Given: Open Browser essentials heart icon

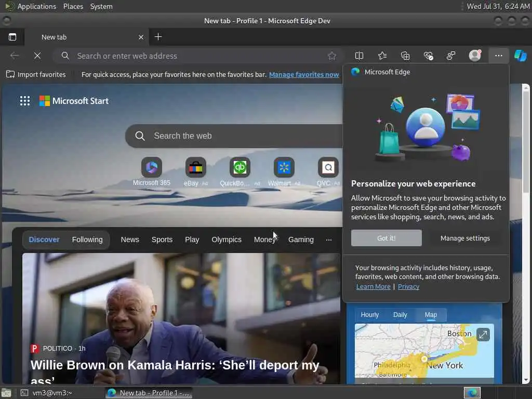Looking at the screenshot, I should [x=429, y=56].
